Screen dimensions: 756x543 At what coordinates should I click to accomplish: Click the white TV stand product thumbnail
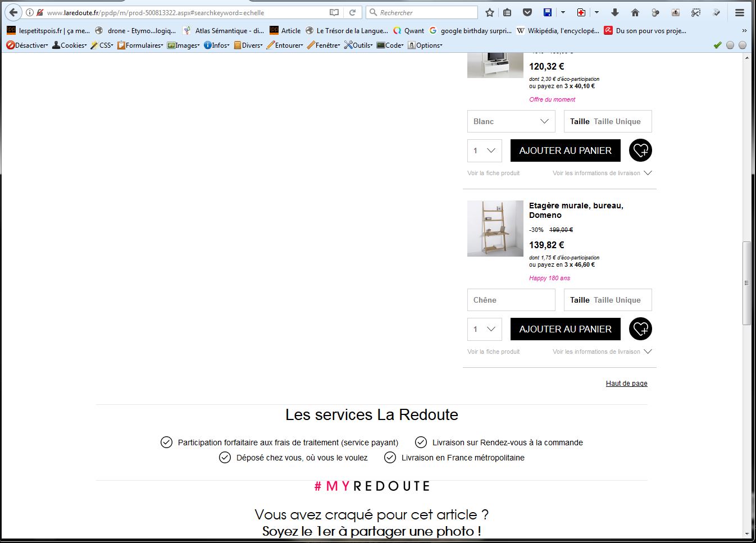(x=495, y=65)
